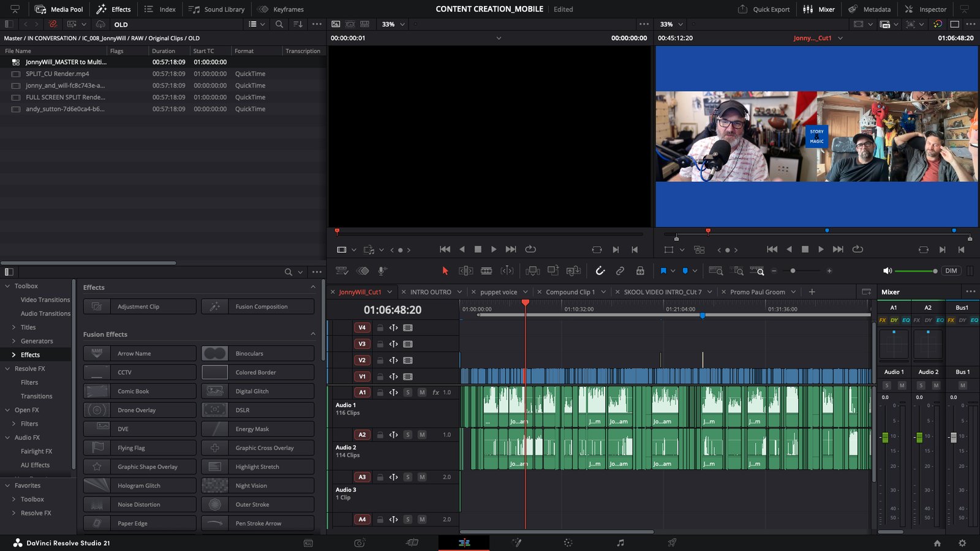
Task: Open the puppet voice tab dropdown arrow
Action: click(525, 292)
